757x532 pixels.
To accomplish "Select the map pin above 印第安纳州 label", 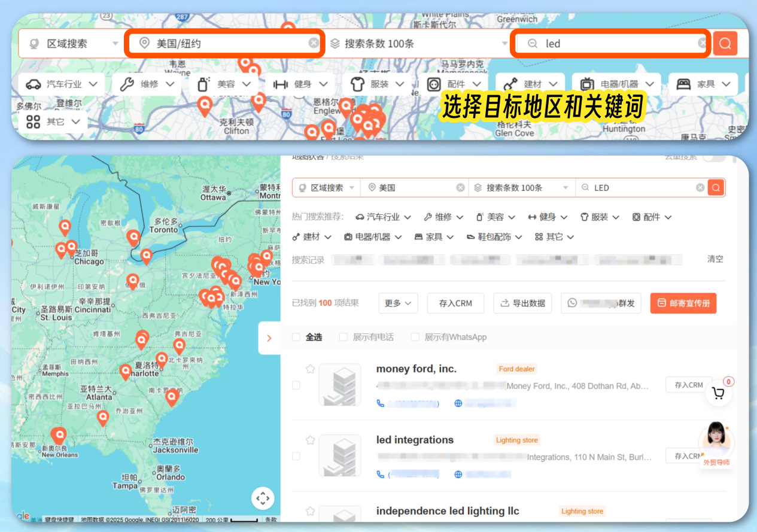I will click(133, 281).
